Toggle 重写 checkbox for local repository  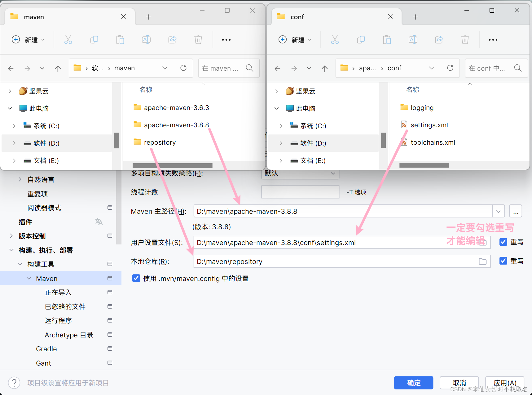[503, 261]
